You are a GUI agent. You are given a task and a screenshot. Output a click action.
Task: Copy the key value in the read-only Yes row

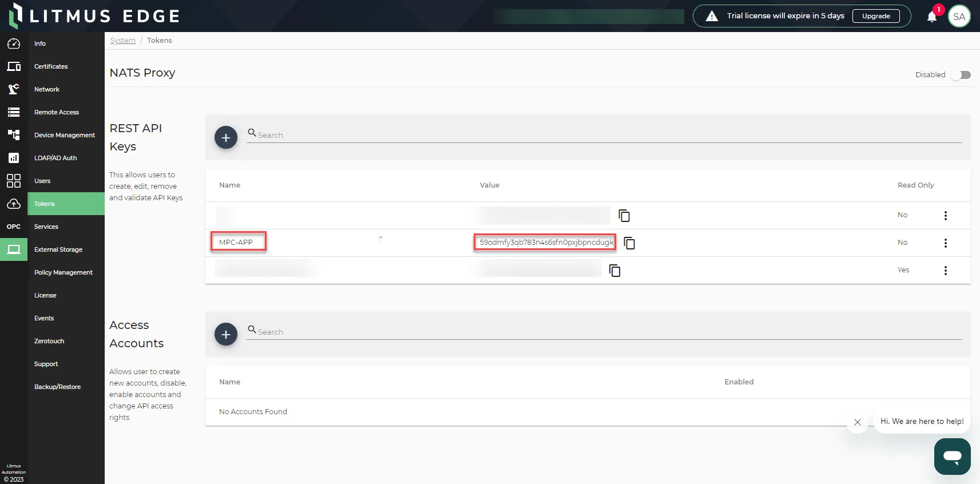615,271
